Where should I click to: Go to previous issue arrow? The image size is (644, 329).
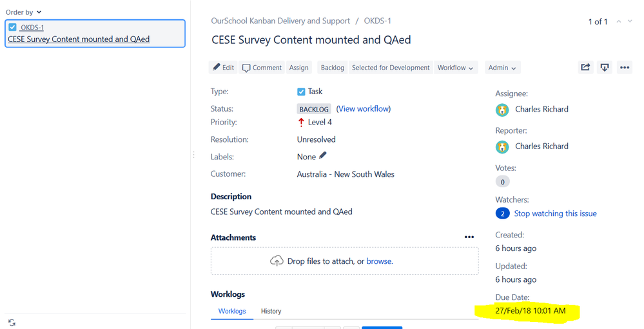click(618, 21)
